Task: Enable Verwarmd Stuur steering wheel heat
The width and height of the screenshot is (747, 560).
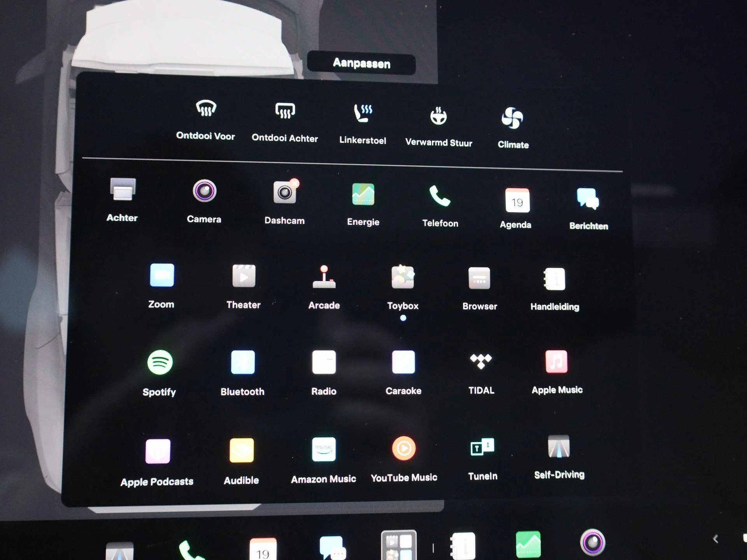Action: point(439,126)
